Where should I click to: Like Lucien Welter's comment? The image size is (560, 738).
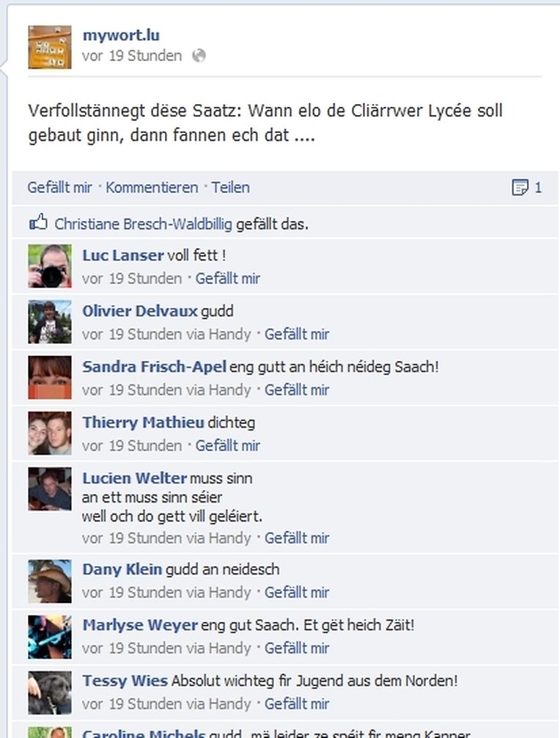pos(297,538)
